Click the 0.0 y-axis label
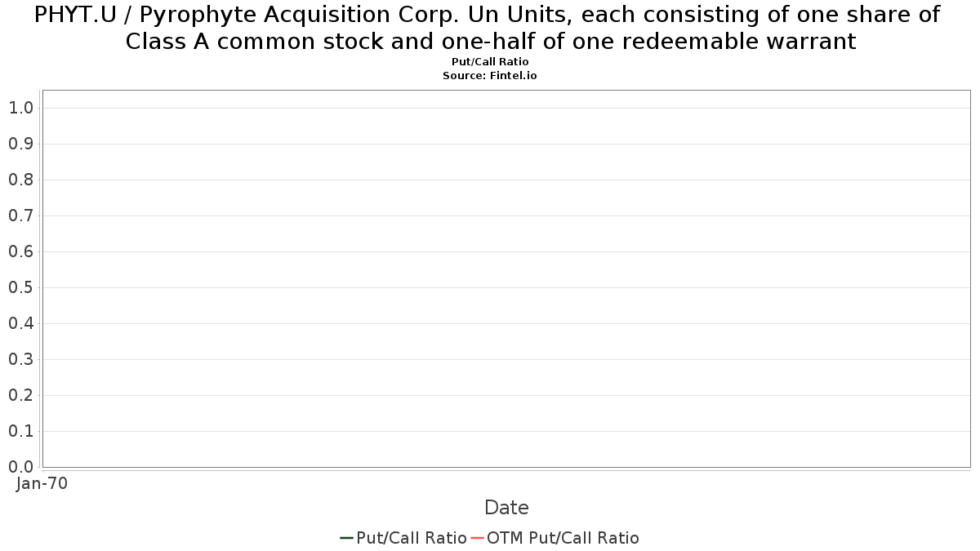980x551 pixels. 20,467
